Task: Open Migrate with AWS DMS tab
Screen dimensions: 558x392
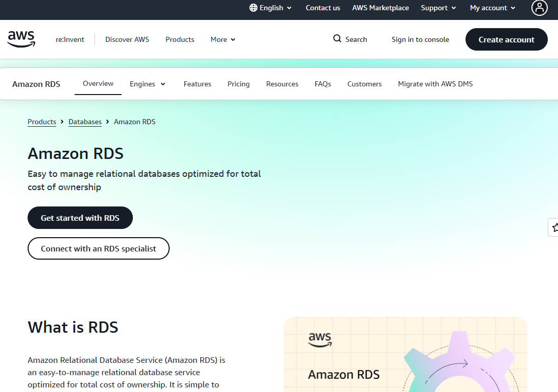Action: 435,84
